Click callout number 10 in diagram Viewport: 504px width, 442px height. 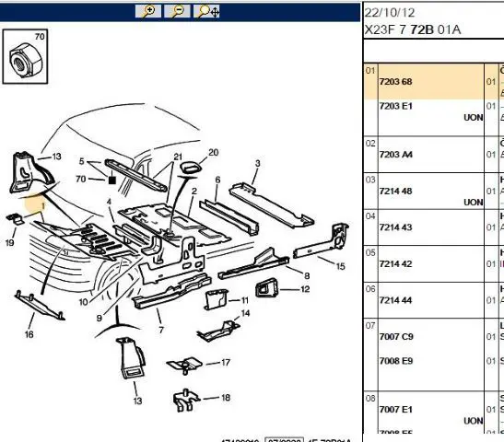(x=83, y=302)
